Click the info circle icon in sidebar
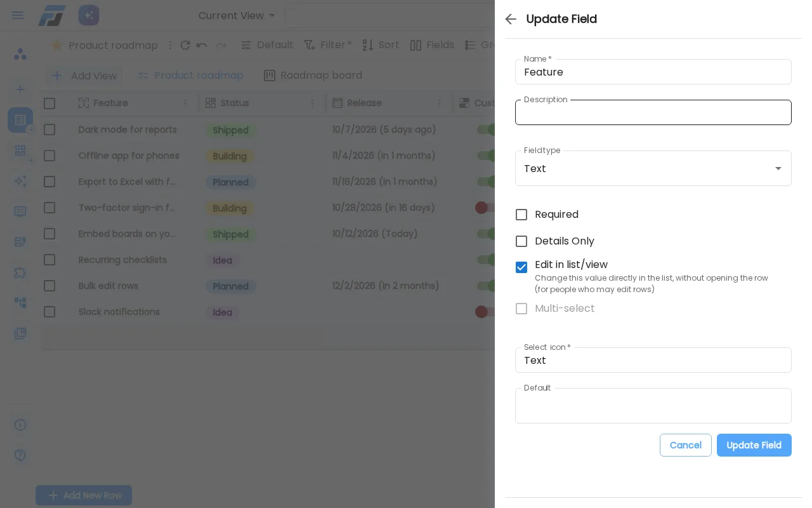Screen dimensions: 812x508 pyautogui.click(x=20, y=425)
